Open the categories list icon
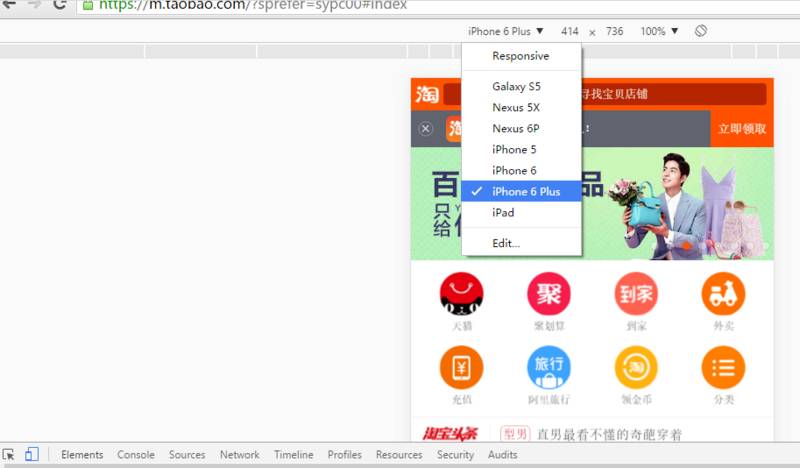 tap(723, 367)
